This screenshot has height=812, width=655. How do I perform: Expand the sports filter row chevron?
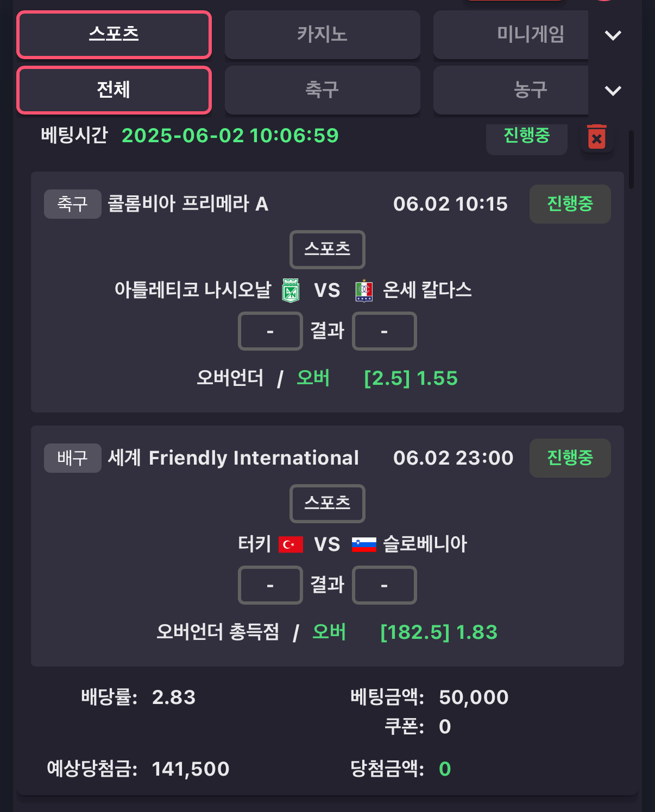tap(613, 91)
